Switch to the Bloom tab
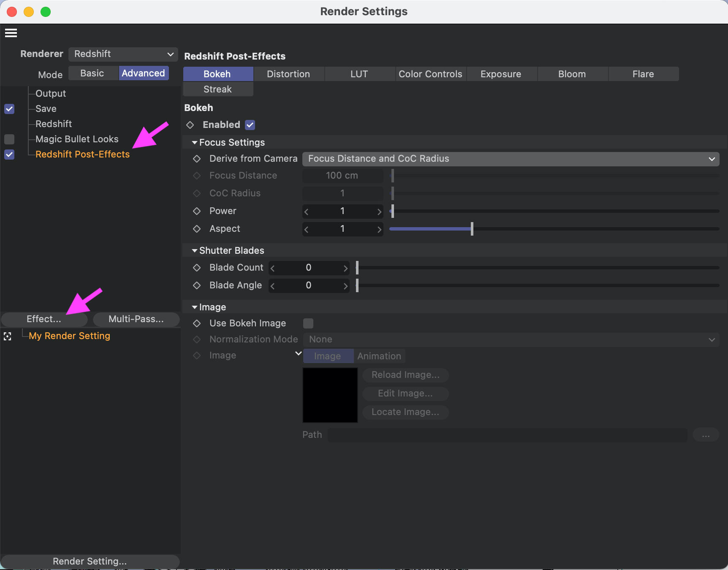The width and height of the screenshot is (728, 570). [573, 74]
